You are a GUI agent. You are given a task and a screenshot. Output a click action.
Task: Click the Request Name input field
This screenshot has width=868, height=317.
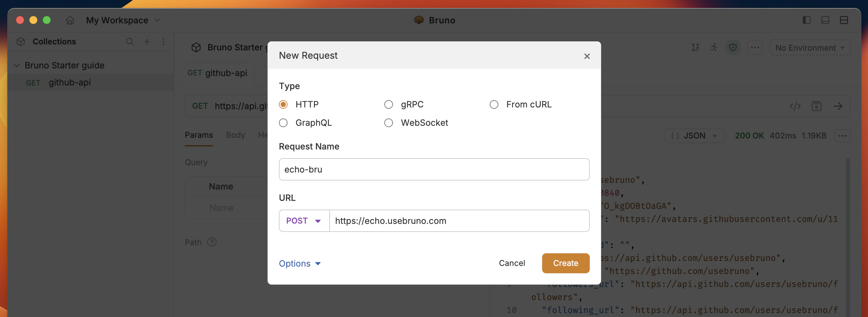coord(434,170)
